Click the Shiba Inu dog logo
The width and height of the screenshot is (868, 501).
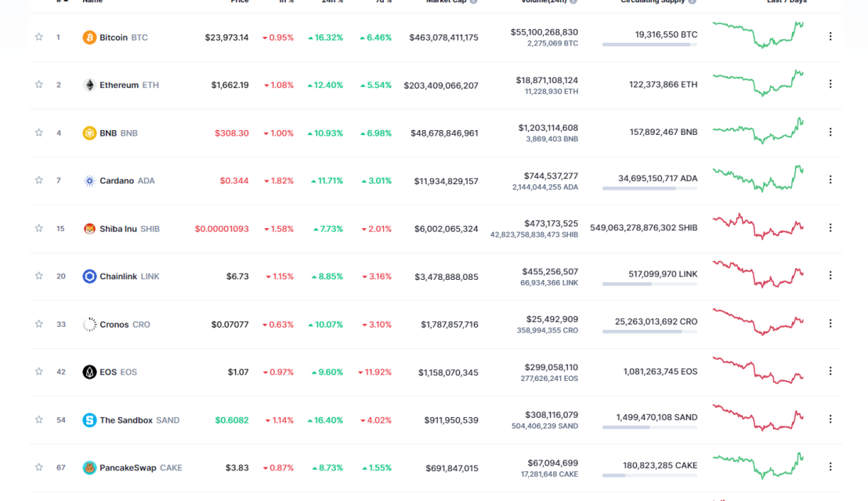(89, 228)
